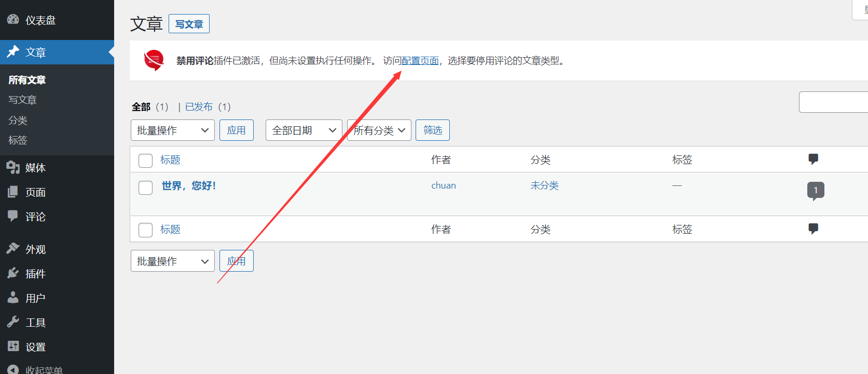The height and width of the screenshot is (374, 868).
Task: Show 已发布 (1) posts filter
Action: [208, 106]
